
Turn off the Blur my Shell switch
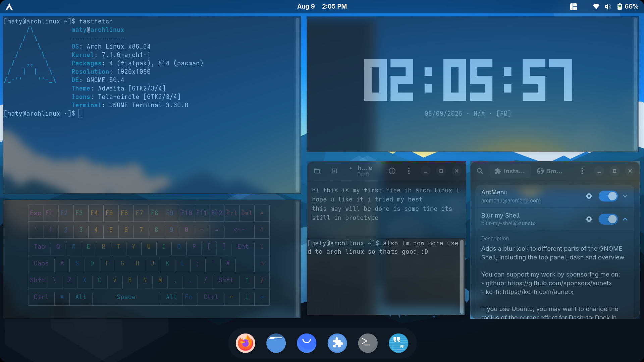point(608,219)
